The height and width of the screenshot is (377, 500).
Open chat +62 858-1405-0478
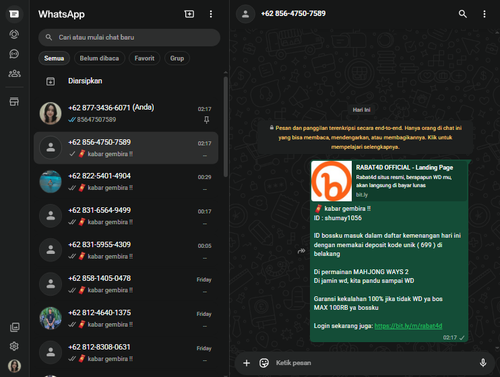point(126,284)
